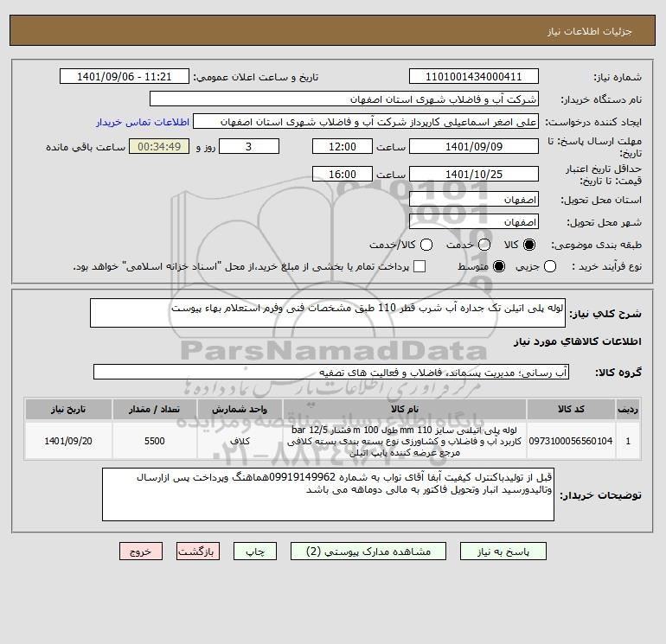Choose the کالا/خدمت radio button
Viewport: 666px width, 644px height.
[426, 245]
